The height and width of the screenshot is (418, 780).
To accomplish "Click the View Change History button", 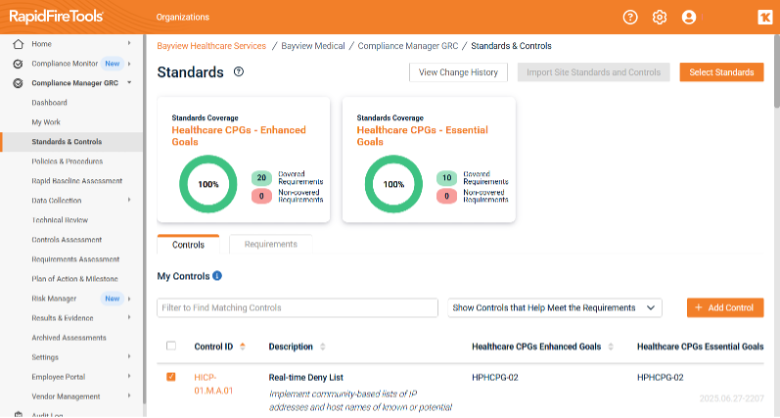I will click(458, 72).
